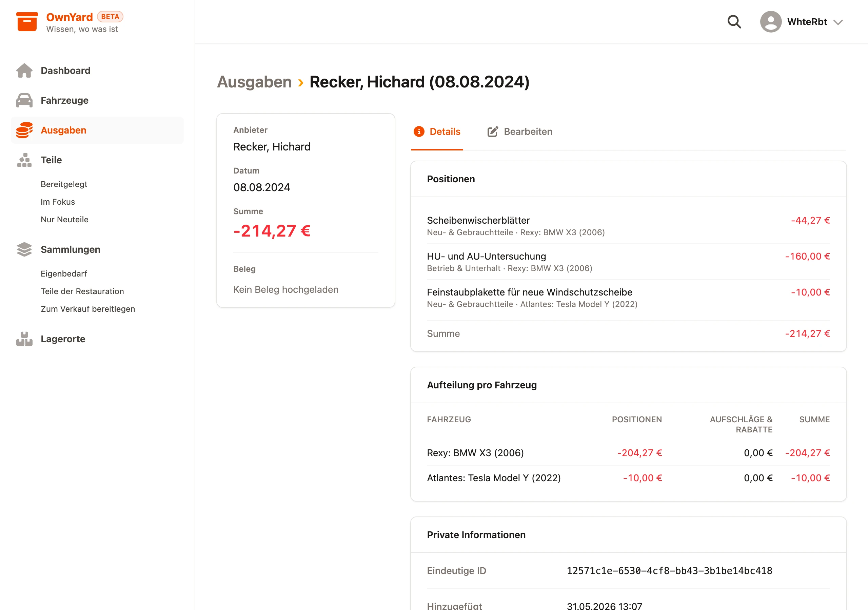Click the FAHRZEUG column header
Screen dimensions: 868x610
pos(449,420)
